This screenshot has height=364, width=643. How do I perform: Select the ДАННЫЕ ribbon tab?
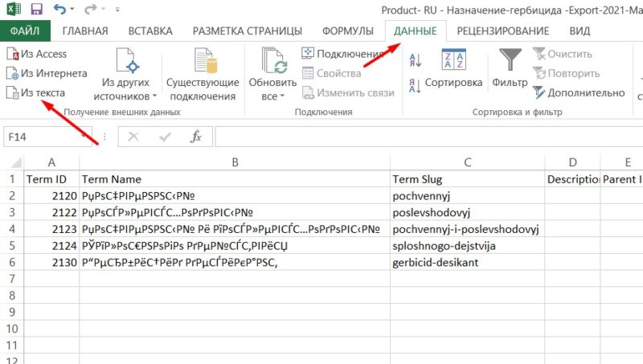point(416,31)
